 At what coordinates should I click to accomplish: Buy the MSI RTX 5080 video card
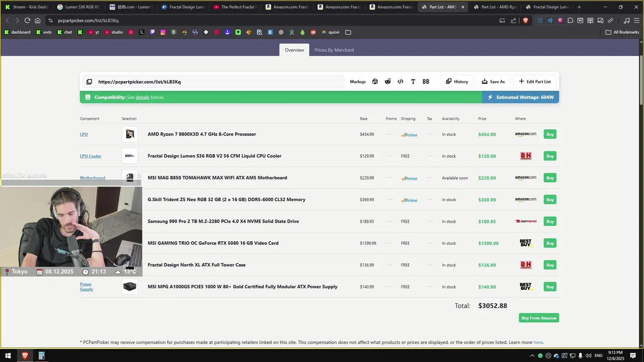(x=550, y=243)
